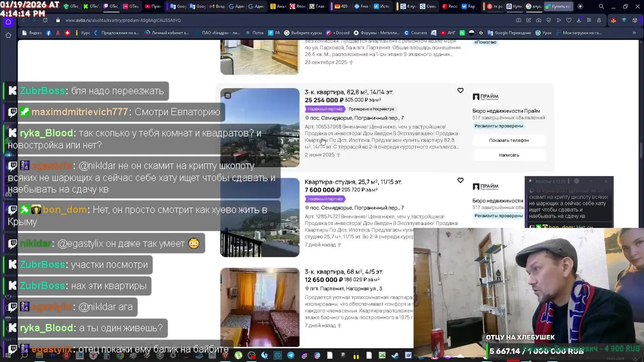Open Steam from the taskbar
644x362 pixels.
(x=395, y=355)
